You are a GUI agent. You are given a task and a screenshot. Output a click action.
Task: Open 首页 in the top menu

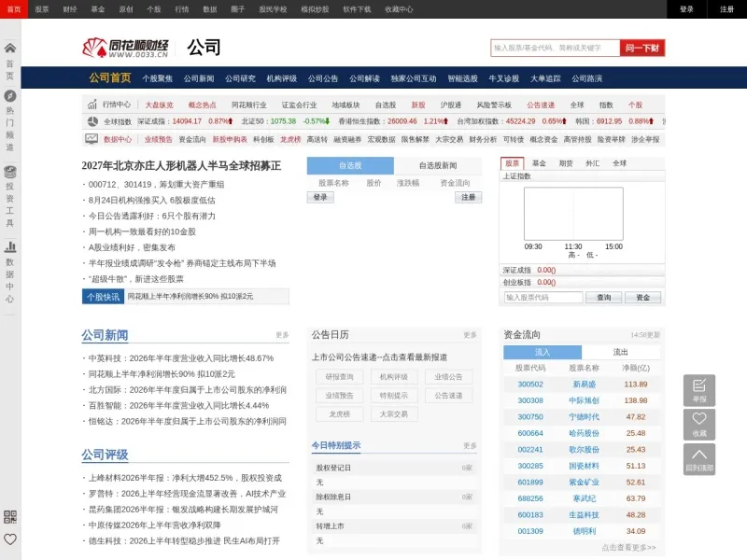tap(14, 9)
